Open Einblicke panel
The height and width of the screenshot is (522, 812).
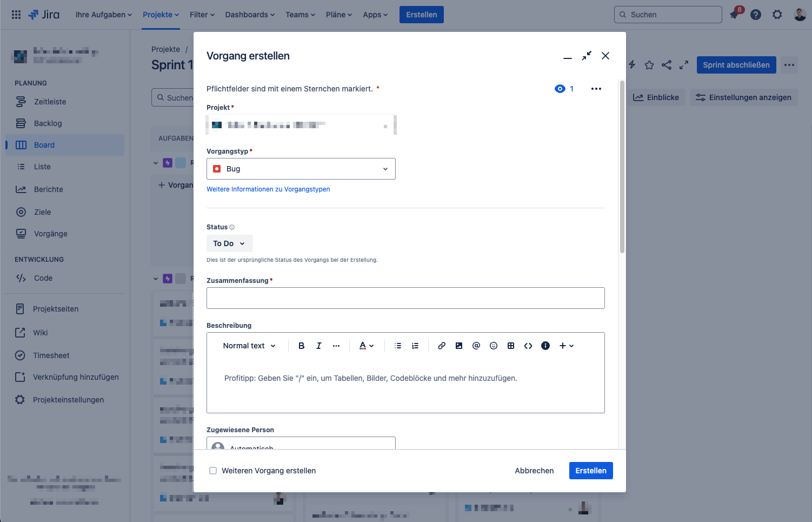[656, 97]
